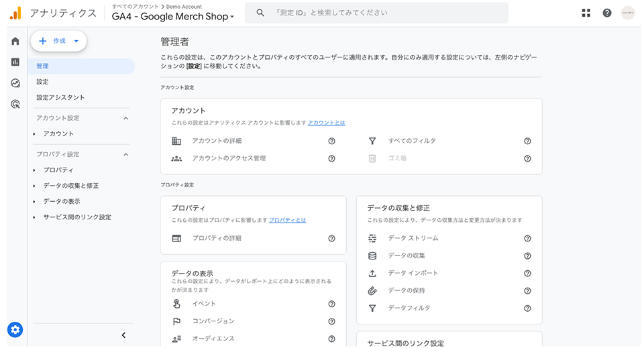Follow the プロパティとは link
The width and height of the screenshot is (644, 348).
[288, 220]
